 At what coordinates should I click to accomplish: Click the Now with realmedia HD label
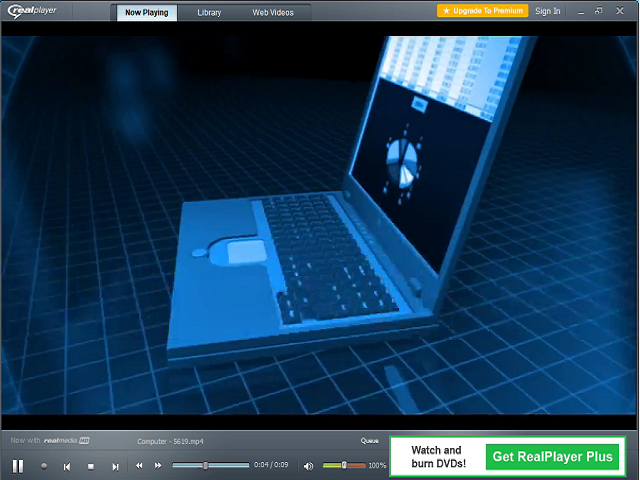tap(50, 440)
